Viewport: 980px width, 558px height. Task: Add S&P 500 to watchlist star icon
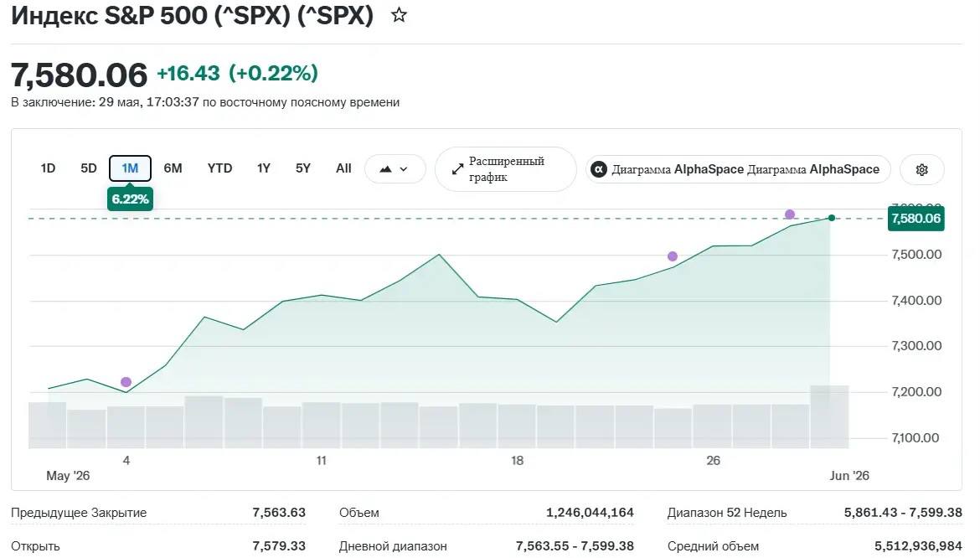pos(399,15)
